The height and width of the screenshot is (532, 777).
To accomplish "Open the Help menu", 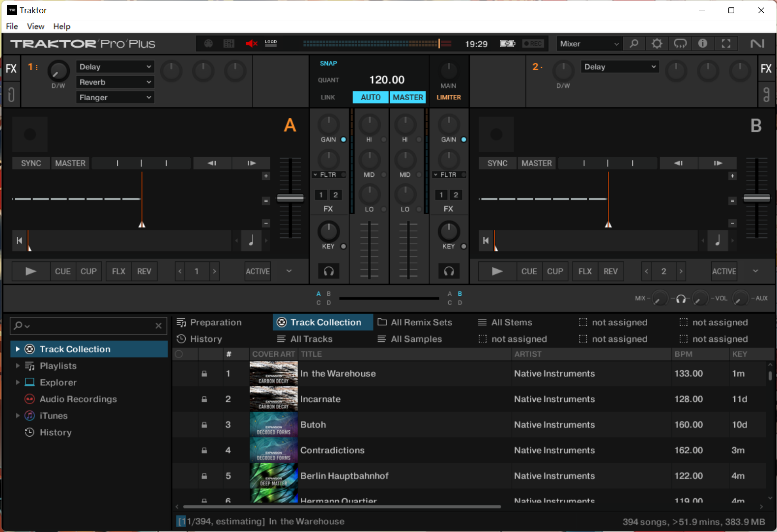I will click(x=62, y=26).
